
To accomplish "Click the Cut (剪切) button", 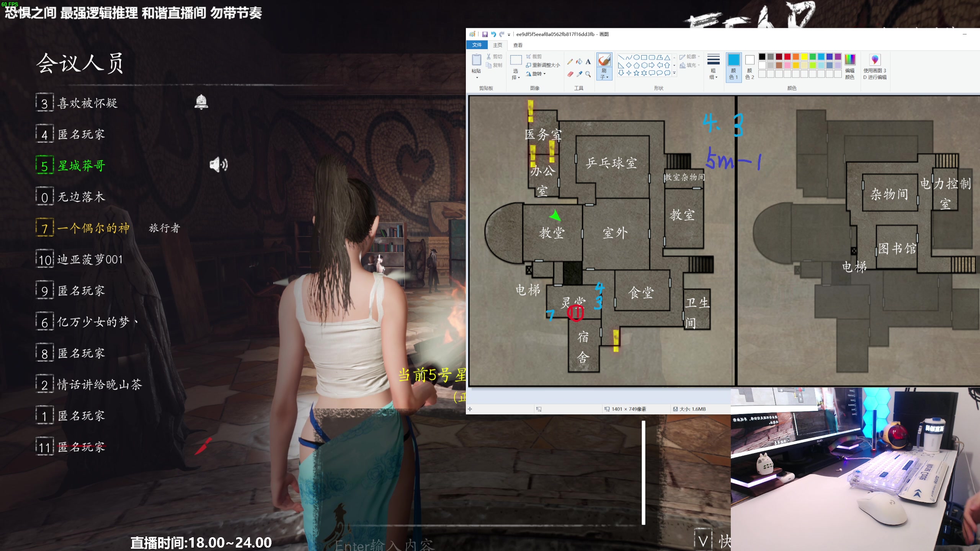I will tap(495, 57).
